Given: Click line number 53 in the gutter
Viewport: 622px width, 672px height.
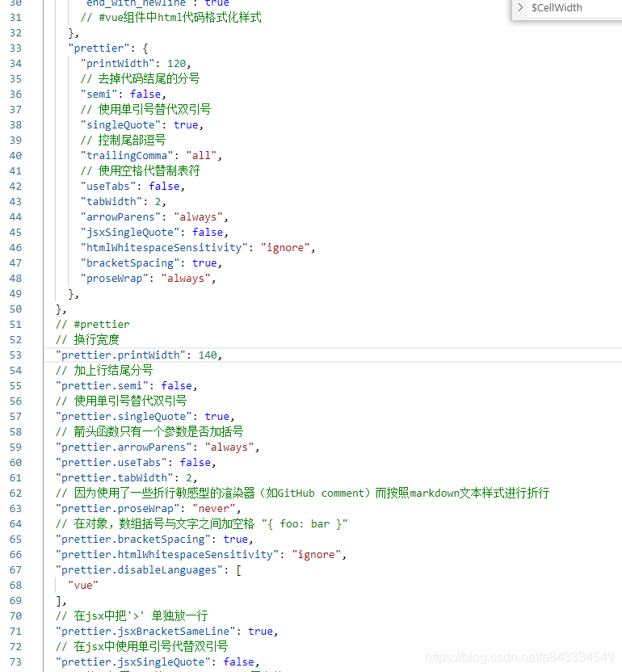Looking at the screenshot, I should click(16, 355).
